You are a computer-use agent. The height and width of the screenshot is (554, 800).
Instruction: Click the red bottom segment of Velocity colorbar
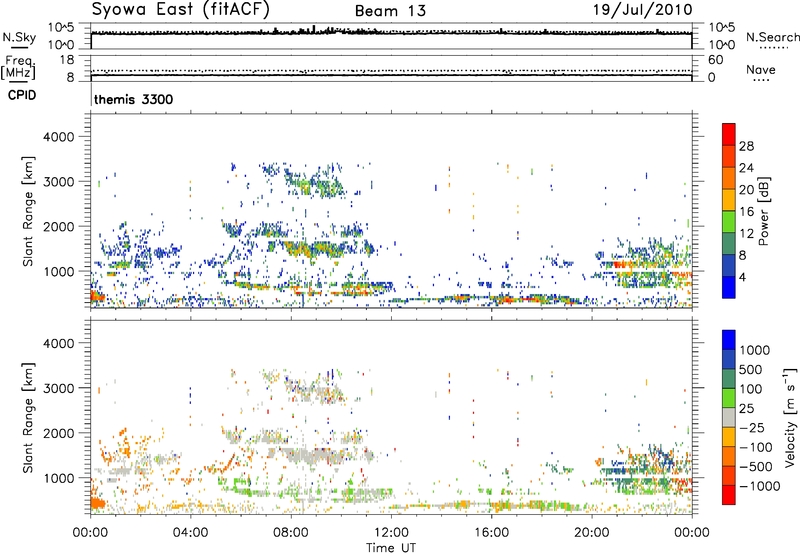729,495
